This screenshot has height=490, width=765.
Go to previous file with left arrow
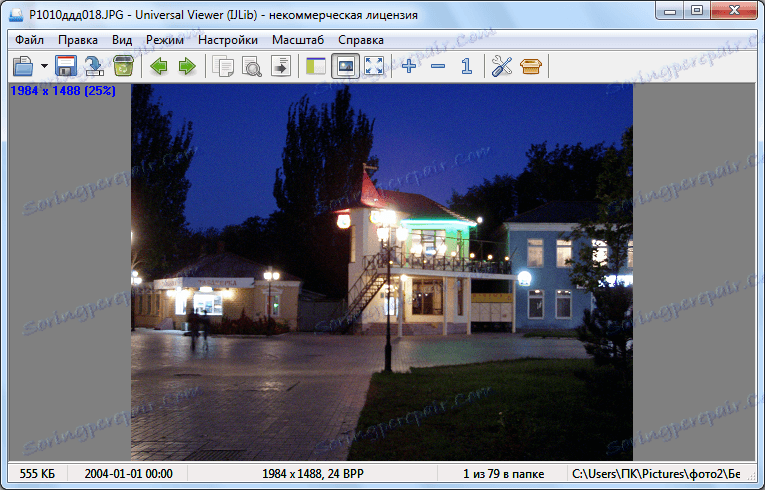(159, 66)
